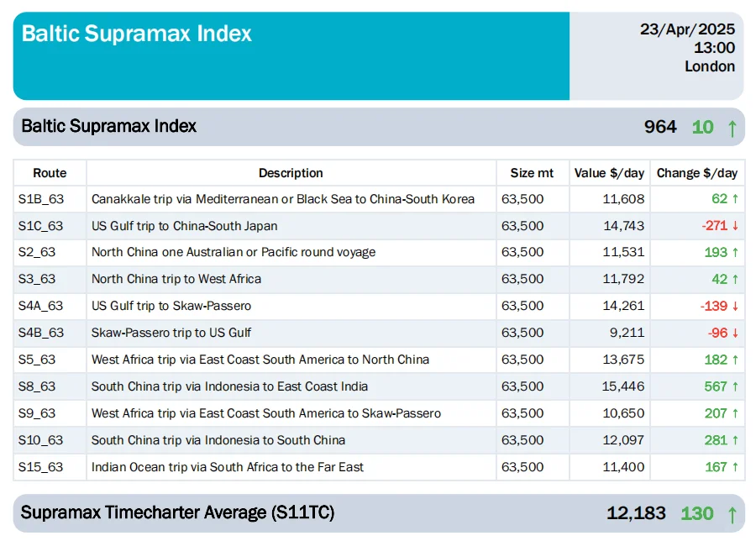Select route code 'S8_63'
Screen dimensions: 756x541
point(37,386)
